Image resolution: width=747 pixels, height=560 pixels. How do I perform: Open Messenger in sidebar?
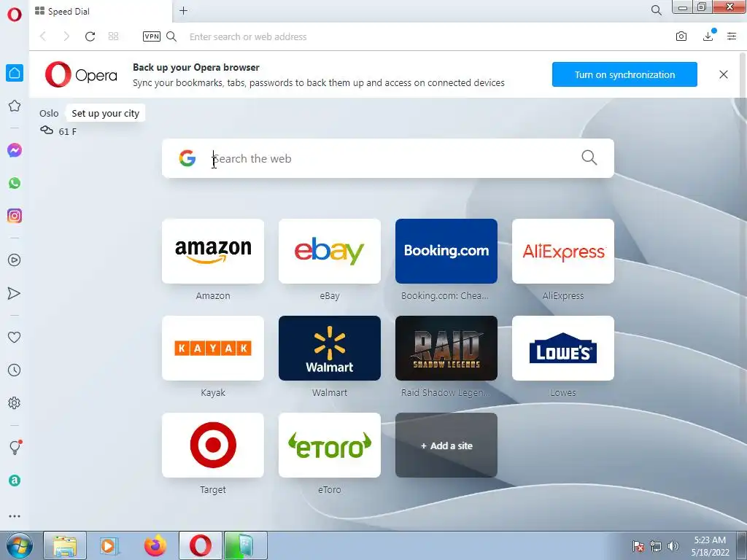click(15, 150)
